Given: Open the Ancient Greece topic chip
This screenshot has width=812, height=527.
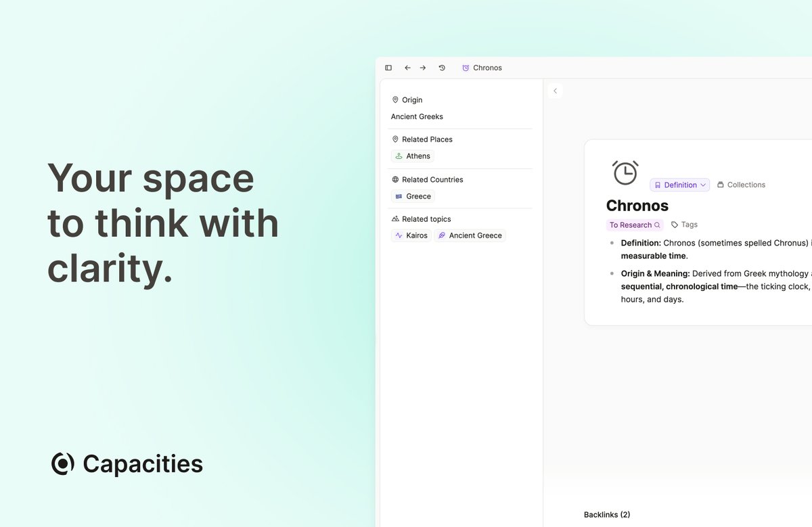Looking at the screenshot, I should tap(470, 235).
